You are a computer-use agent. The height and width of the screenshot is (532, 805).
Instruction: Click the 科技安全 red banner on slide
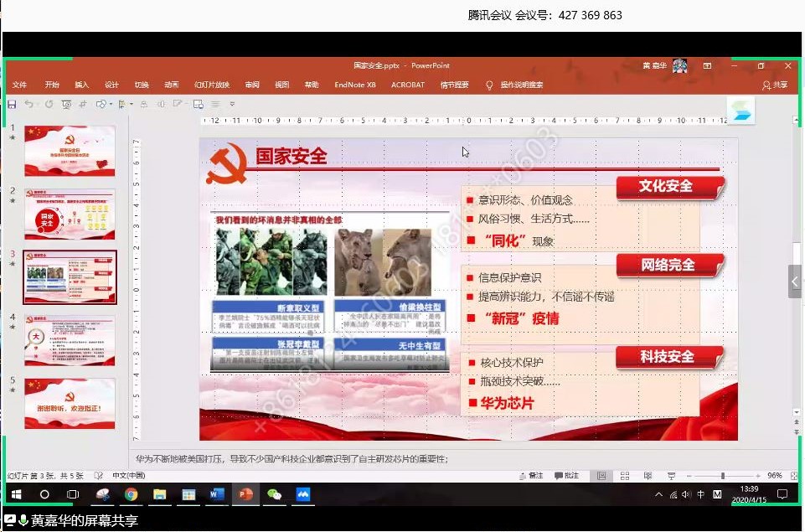(670, 357)
